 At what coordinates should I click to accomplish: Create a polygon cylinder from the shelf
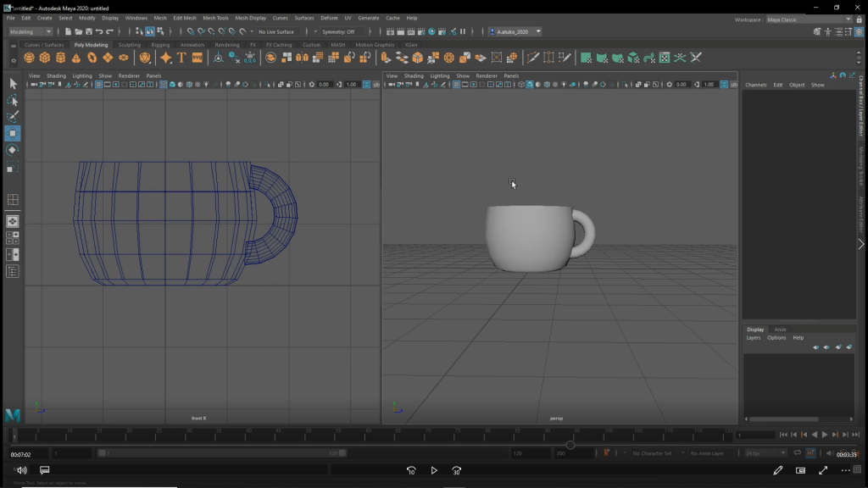coord(60,58)
